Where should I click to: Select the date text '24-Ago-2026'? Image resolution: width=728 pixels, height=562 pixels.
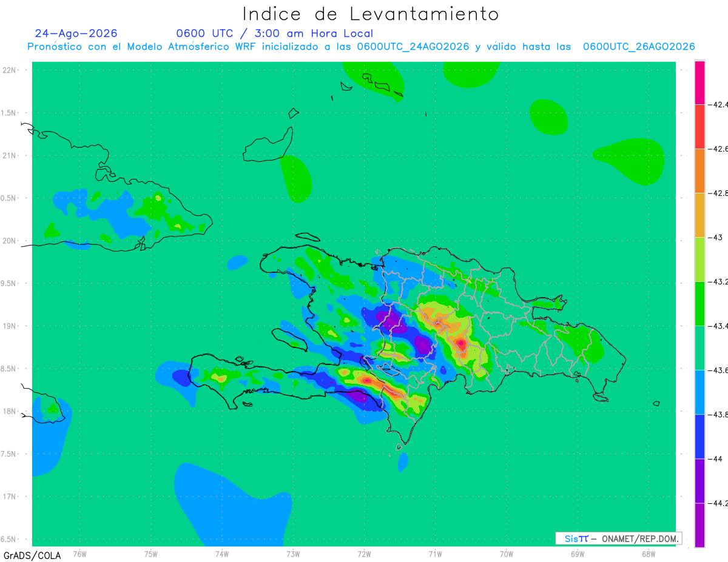click(76, 33)
